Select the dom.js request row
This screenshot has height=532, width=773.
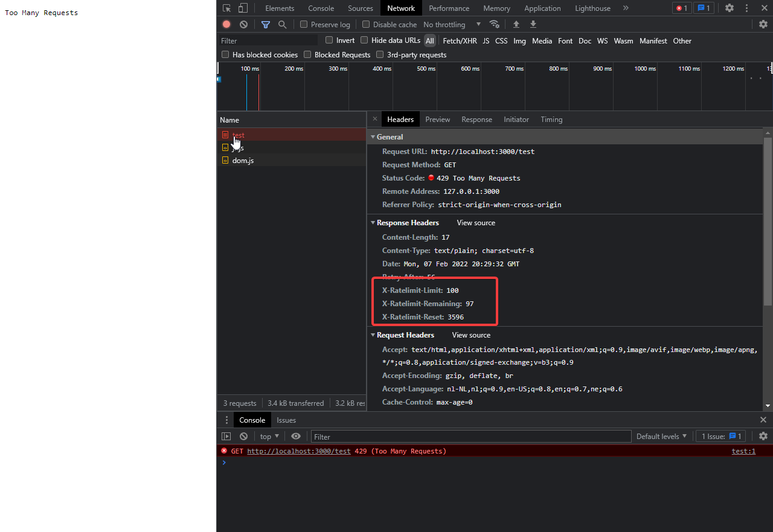click(292, 161)
